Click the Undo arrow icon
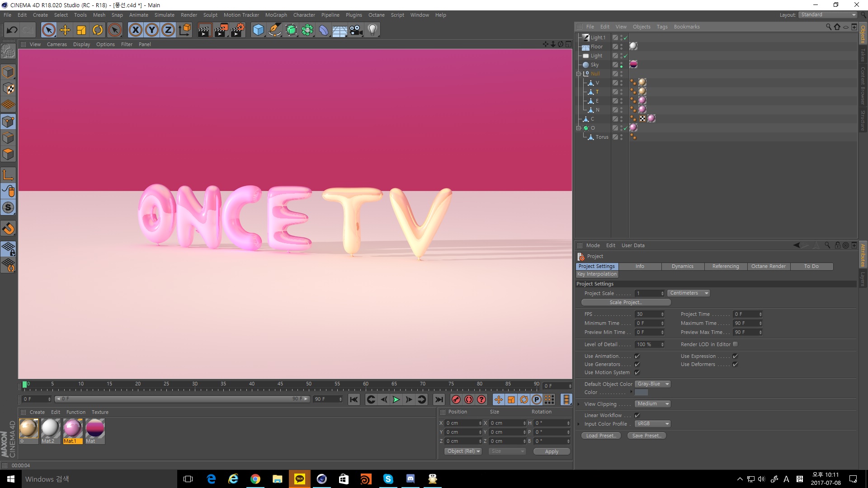 click(12, 30)
